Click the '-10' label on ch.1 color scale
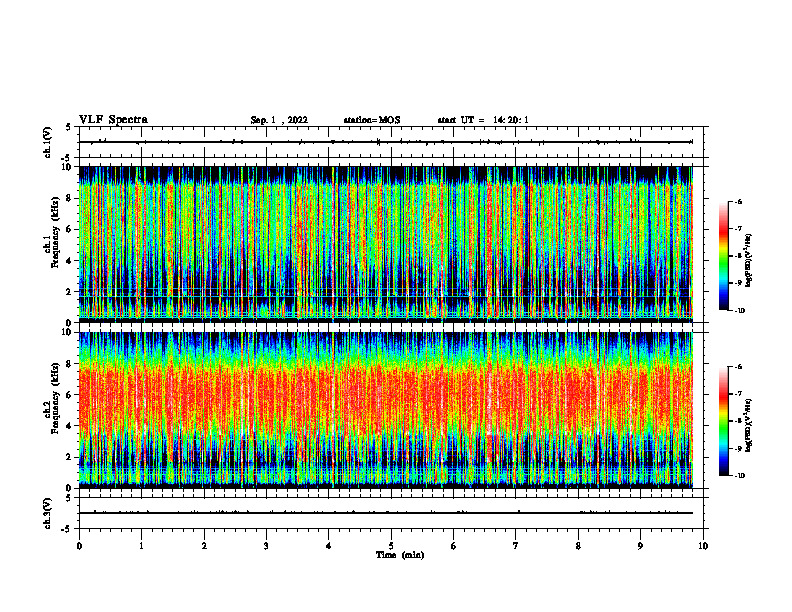792x612 pixels. coord(739,311)
